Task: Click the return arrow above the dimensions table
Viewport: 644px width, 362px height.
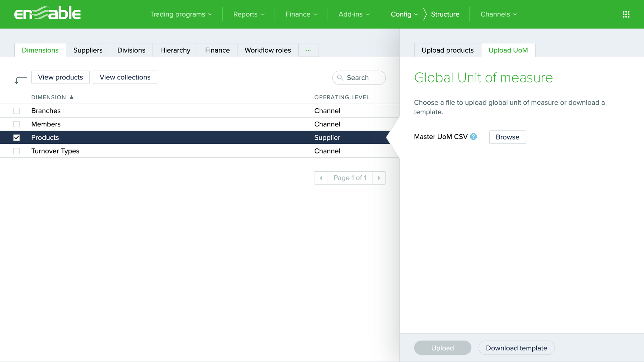Action: pyautogui.click(x=20, y=80)
